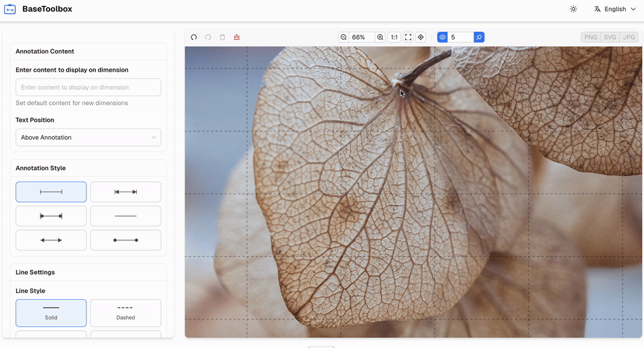644x348 pixels.
Task: Select the bar-with-dots annotation style
Action: [51, 216]
